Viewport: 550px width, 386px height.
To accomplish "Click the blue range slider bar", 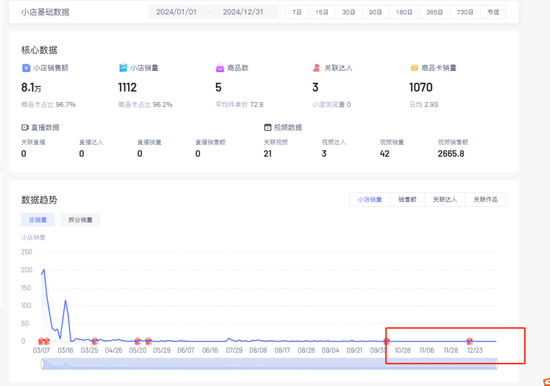I will coord(269,364).
